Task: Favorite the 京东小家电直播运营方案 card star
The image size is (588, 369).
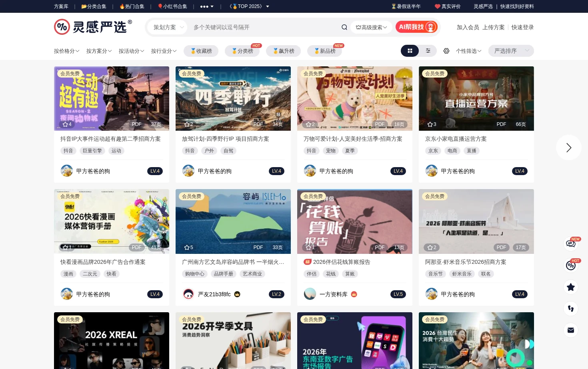Action: [430, 124]
